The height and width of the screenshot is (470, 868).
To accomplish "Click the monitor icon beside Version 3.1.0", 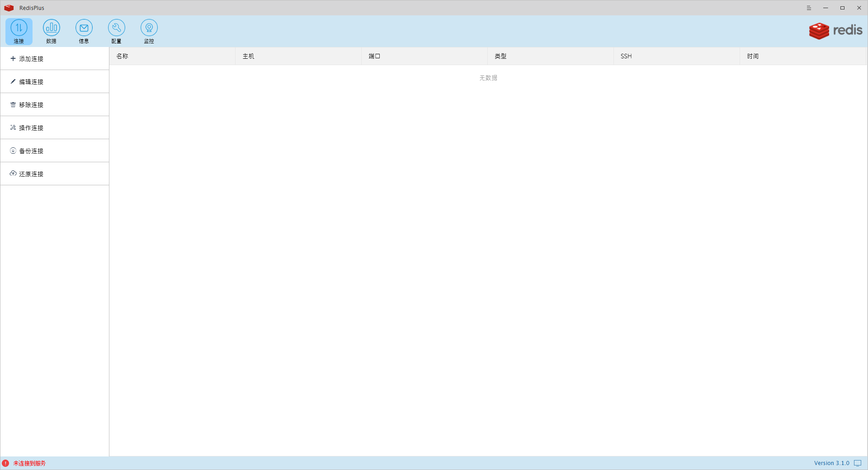I will coord(858,463).
